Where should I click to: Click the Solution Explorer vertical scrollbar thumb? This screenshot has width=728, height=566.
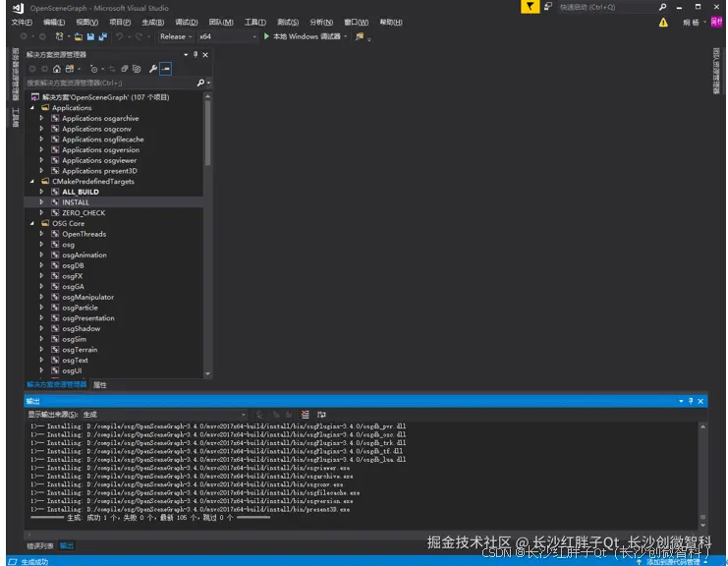click(x=207, y=133)
